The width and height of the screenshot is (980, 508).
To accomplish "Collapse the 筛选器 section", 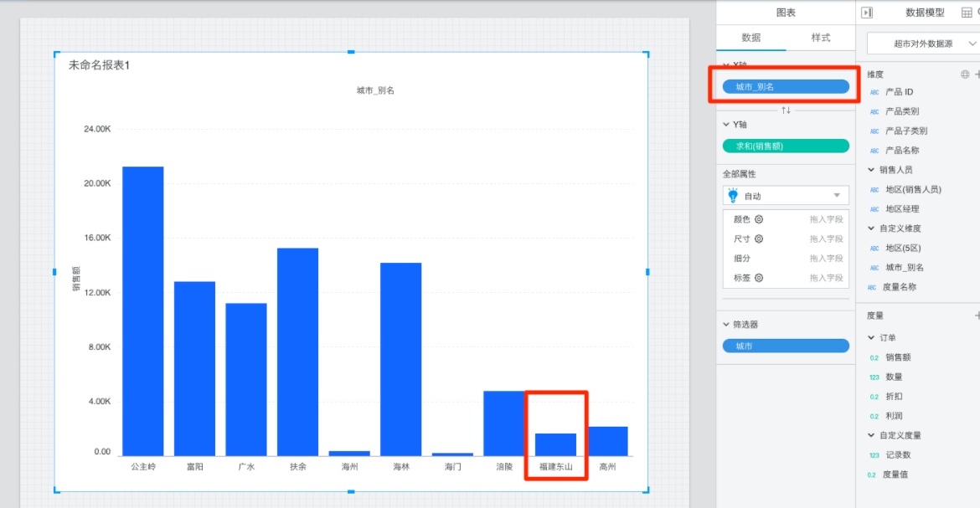I will click(726, 324).
